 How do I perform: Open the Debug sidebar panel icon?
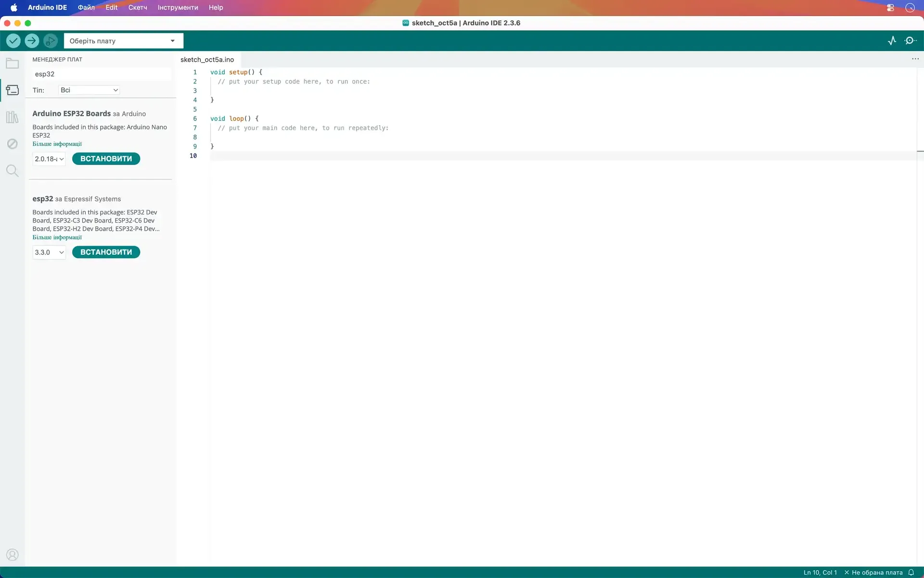click(13, 144)
